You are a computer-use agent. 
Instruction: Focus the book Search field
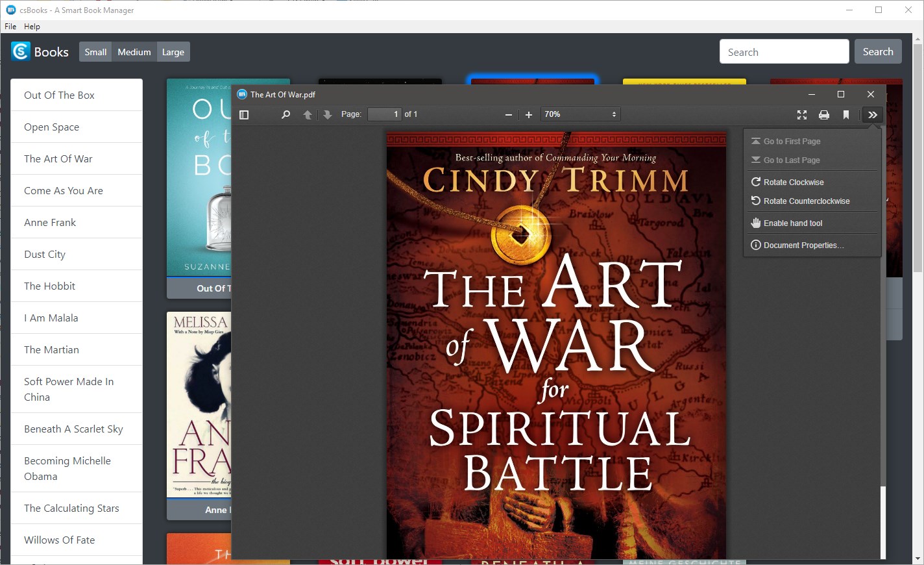[x=784, y=52]
